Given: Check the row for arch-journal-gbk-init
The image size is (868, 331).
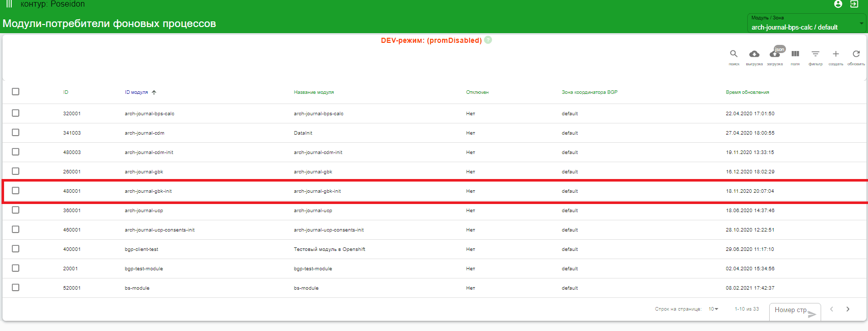Looking at the screenshot, I should pyautogui.click(x=16, y=191).
